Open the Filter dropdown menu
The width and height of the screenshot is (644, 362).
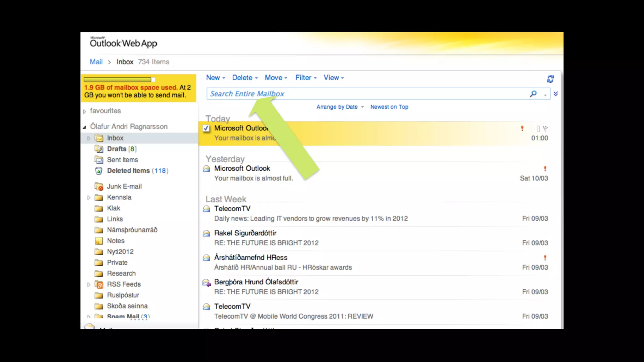click(306, 78)
